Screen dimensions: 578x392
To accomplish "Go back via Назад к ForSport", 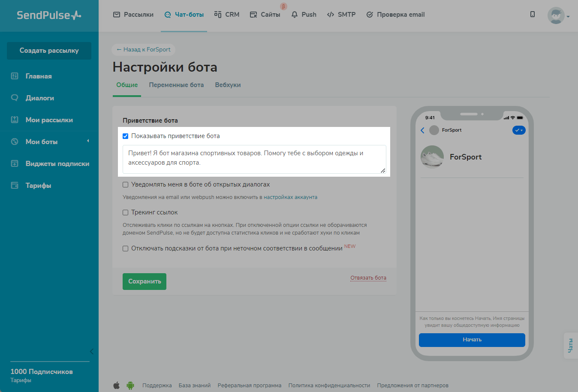I will pyautogui.click(x=144, y=49).
